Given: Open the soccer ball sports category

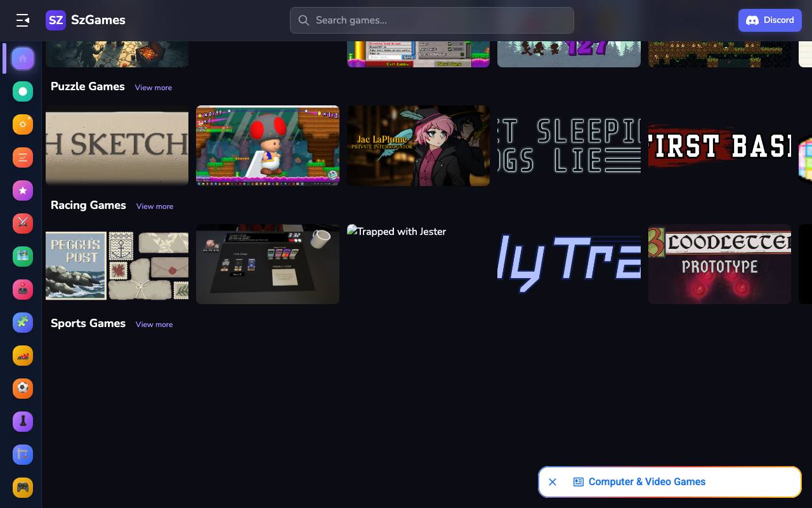Looking at the screenshot, I should (23, 389).
